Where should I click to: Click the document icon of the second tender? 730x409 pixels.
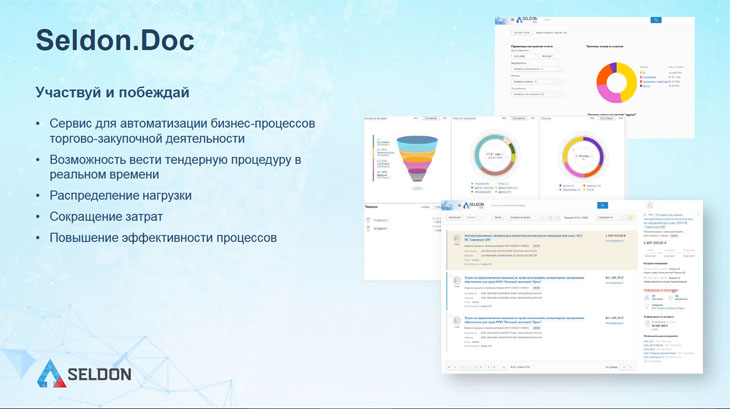(x=456, y=282)
